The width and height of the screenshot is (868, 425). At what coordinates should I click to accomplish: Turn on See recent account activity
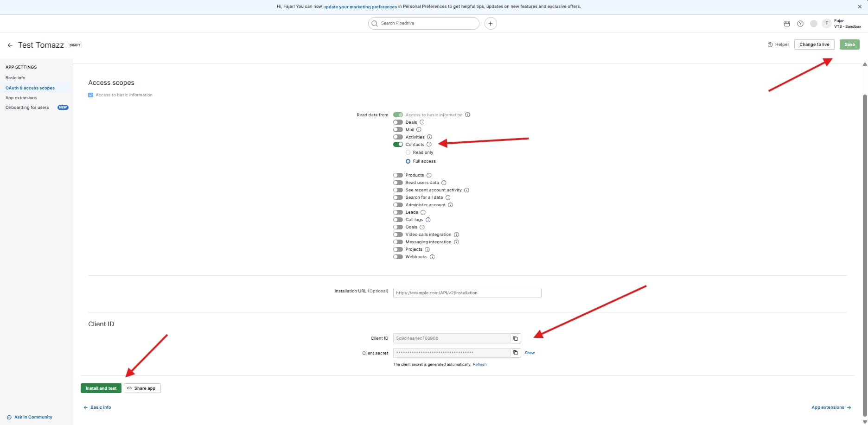point(398,190)
